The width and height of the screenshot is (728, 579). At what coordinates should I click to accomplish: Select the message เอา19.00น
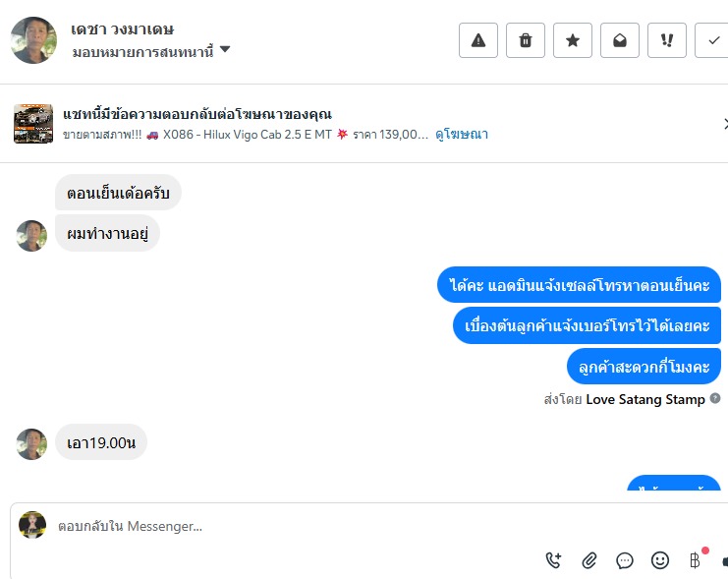pos(101,442)
